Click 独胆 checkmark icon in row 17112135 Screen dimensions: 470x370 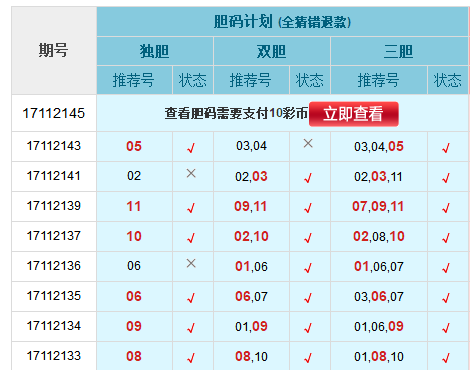click(x=191, y=298)
